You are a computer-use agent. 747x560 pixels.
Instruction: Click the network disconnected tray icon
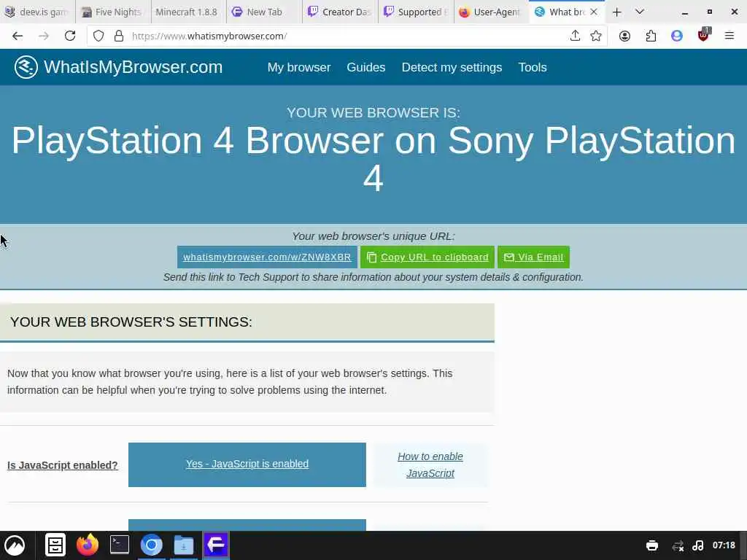coord(678,545)
